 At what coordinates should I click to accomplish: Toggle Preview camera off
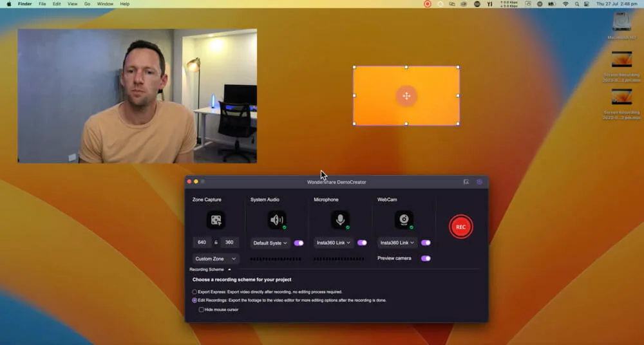pyautogui.click(x=426, y=259)
